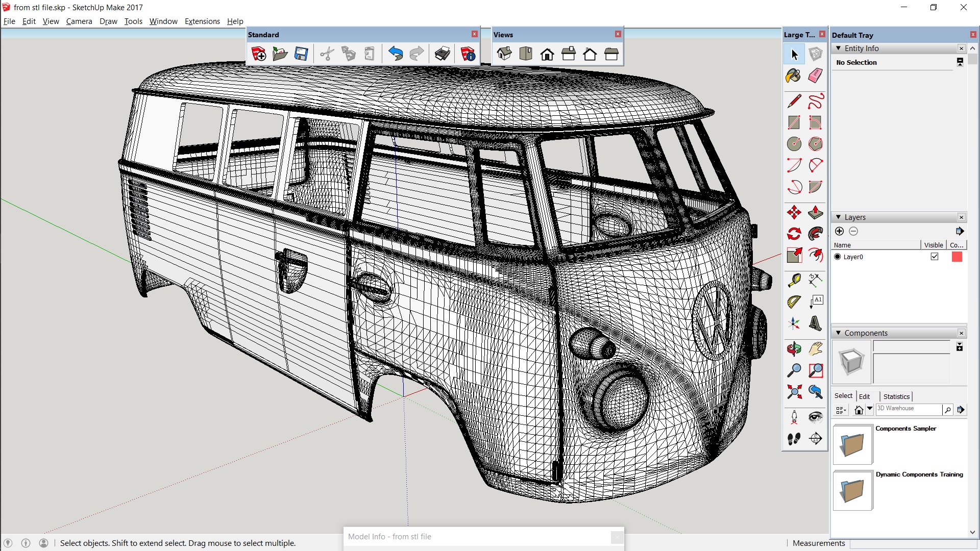Click the sign-in user status icon
The width and height of the screenshot is (980, 551).
point(44,543)
